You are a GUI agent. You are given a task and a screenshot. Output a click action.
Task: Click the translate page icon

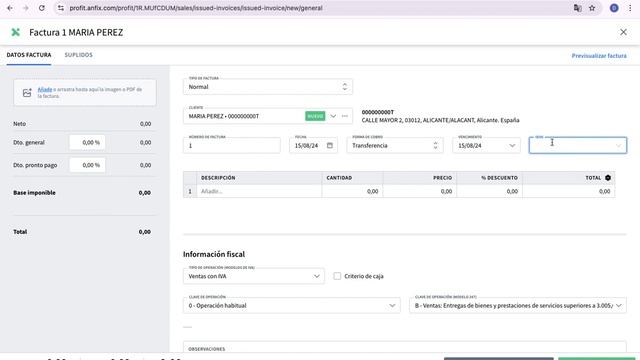pos(577,8)
